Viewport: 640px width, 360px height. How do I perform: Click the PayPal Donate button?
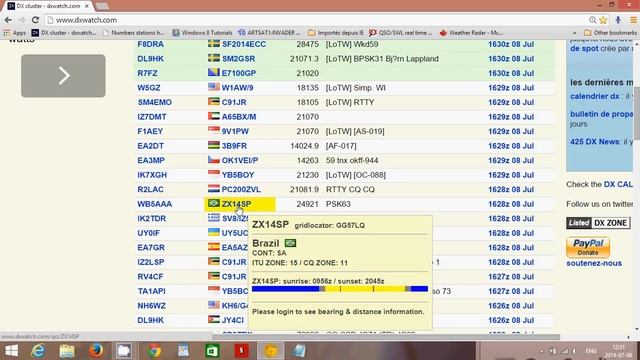click(588, 247)
